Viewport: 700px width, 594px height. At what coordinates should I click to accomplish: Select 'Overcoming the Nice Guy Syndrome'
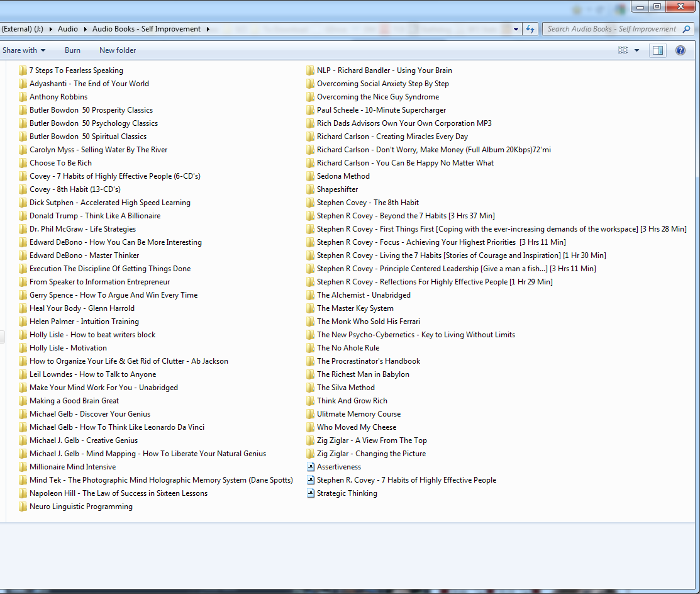coord(378,97)
